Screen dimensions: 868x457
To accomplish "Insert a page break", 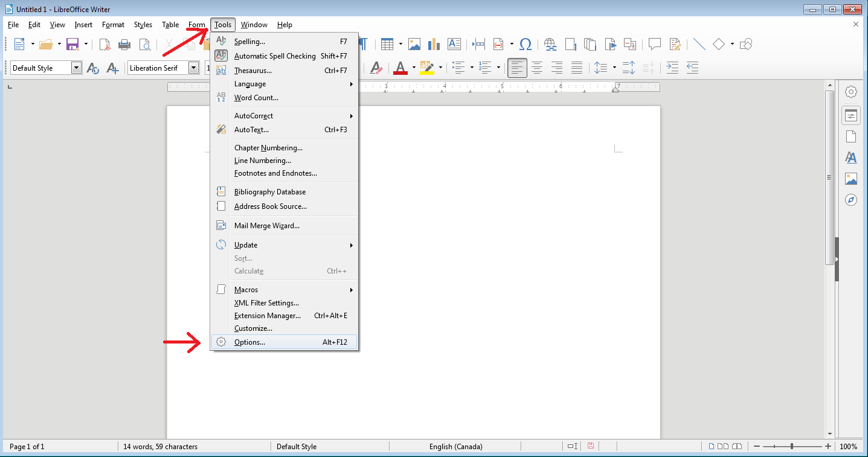I will coord(479,44).
